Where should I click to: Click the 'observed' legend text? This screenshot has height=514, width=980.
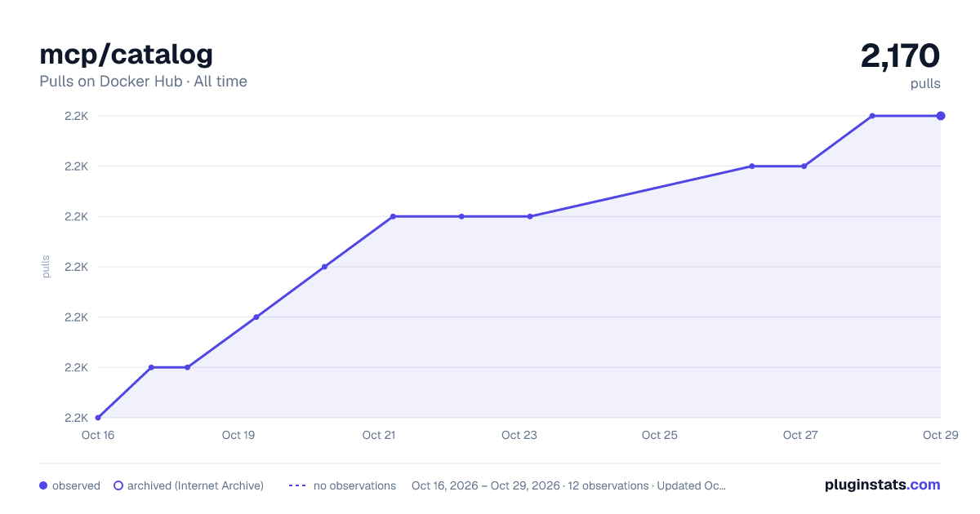point(76,485)
